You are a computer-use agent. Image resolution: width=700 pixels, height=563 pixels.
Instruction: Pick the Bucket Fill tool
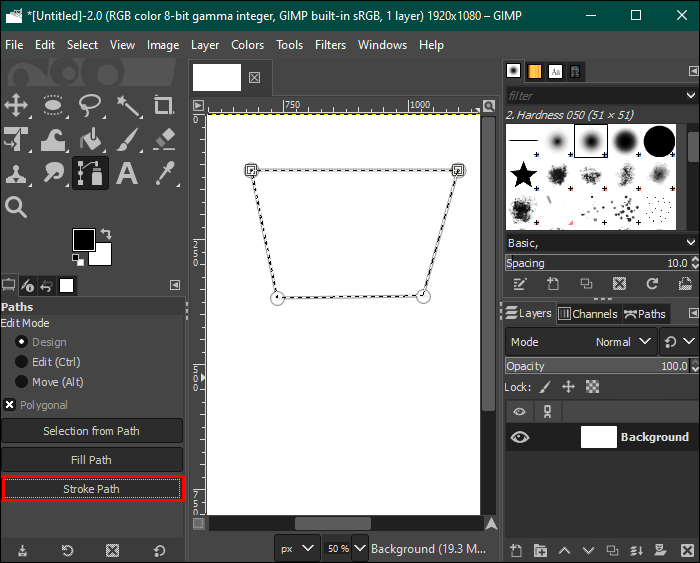click(x=91, y=139)
